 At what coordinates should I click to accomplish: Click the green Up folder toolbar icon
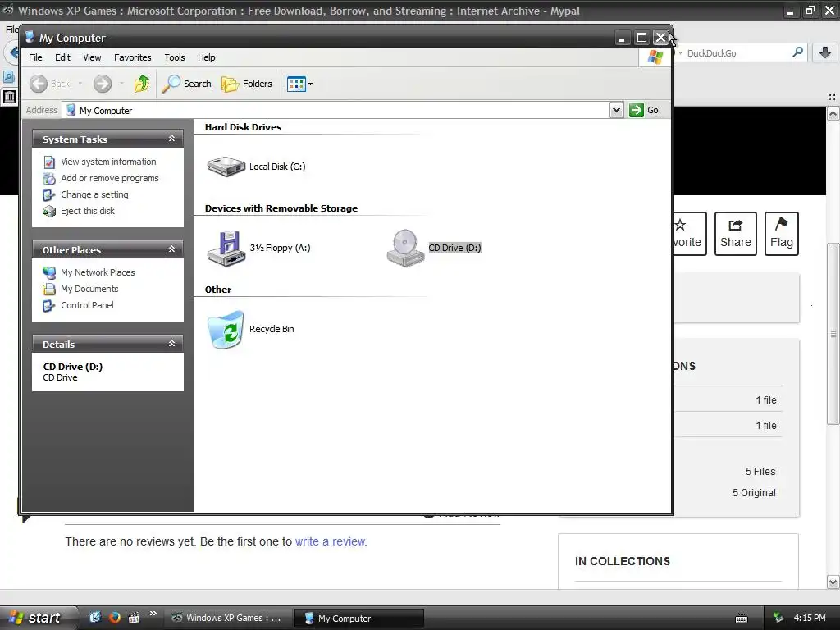coord(141,84)
